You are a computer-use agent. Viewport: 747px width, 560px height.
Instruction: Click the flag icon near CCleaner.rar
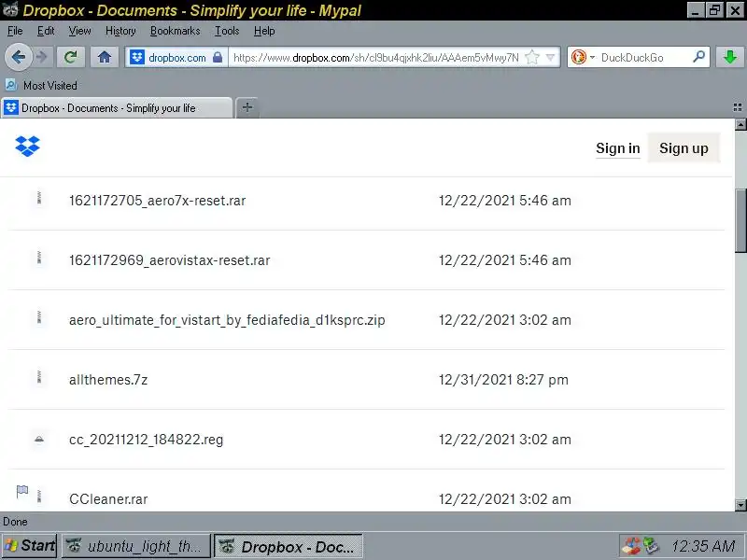pyautogui.click(x=22, y=491)
